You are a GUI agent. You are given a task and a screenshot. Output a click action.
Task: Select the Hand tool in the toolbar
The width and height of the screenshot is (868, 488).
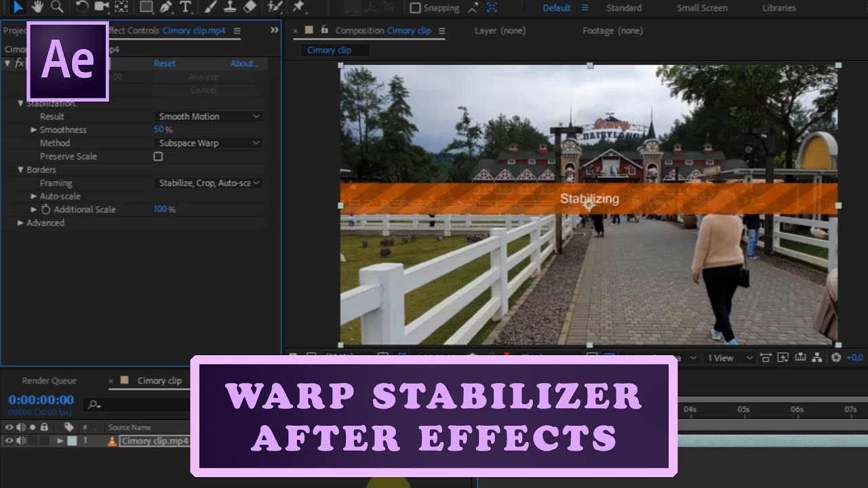point(37,7)
